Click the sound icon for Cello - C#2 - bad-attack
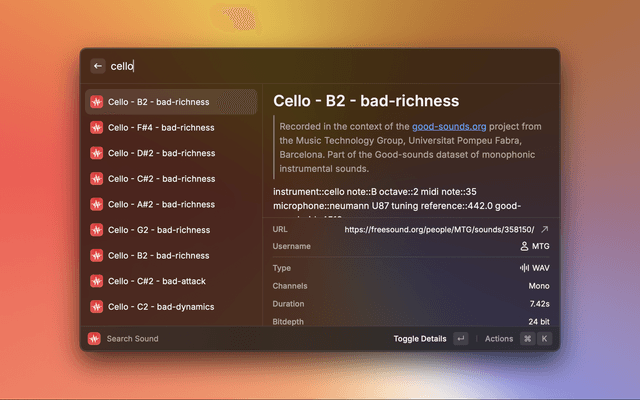This screenshot has height=400, width=640. tap(96, 282)
